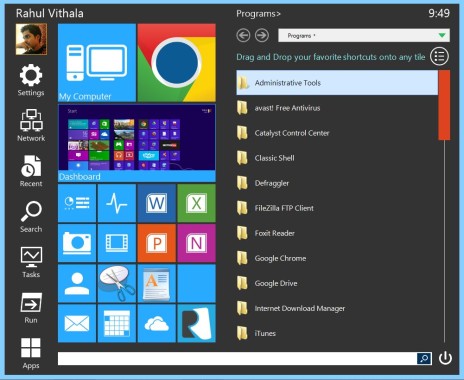Open the iTunes folder
This screenshot has width=464, height=380.
[337, 333]
